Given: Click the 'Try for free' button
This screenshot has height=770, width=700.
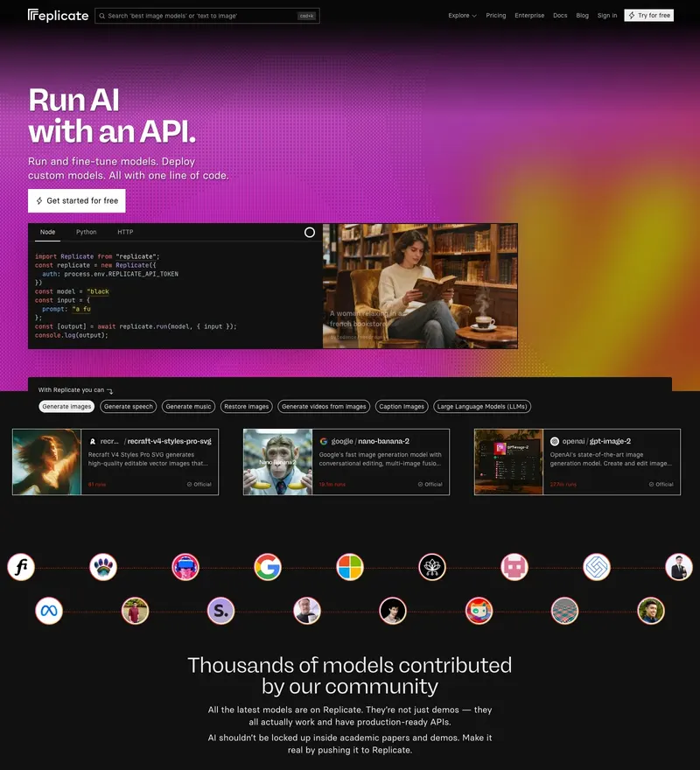Looking at the screenshot, I should tap(649, 16).
